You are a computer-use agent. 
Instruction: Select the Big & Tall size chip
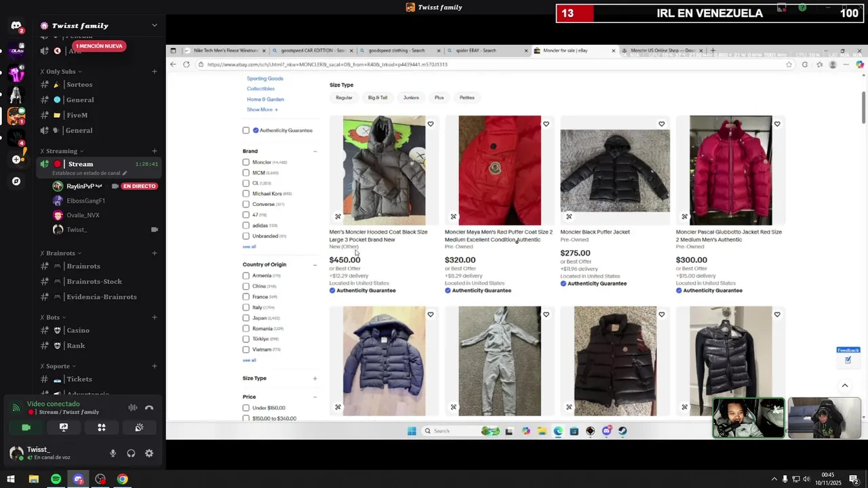pos(378,98)
